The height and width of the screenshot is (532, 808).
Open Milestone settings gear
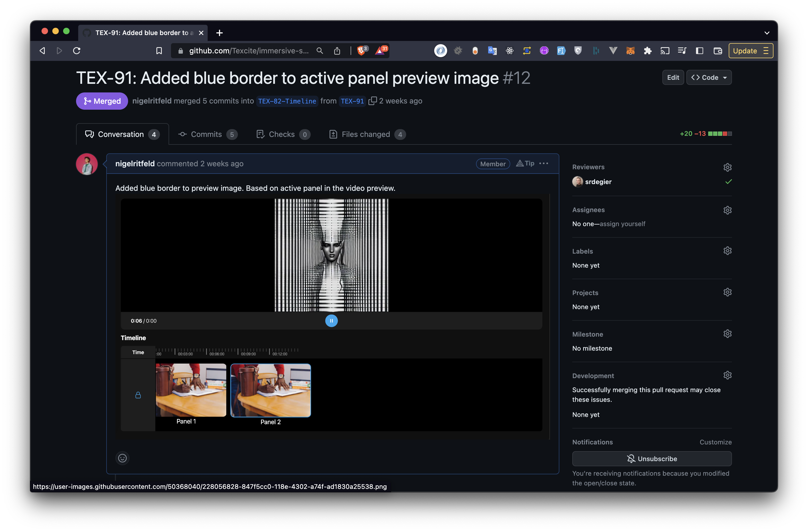[x=727, y=334]
